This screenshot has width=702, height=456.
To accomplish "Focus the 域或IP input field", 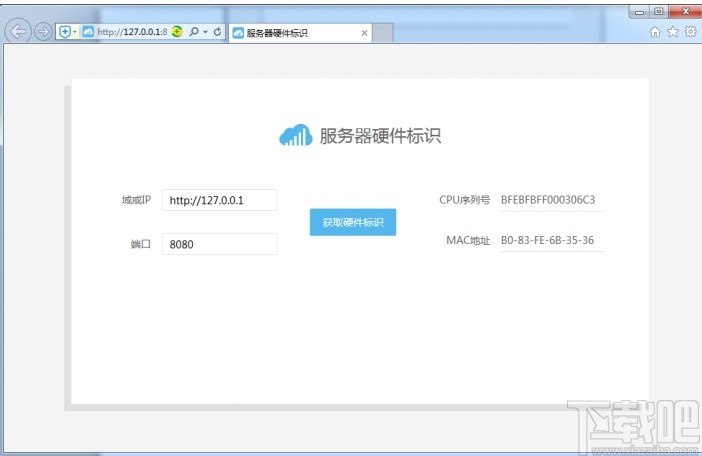I will (219, 200).
